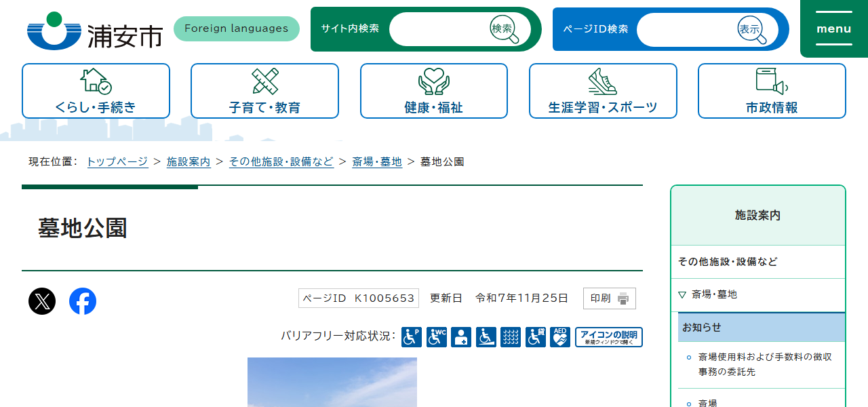Share the page on Facebook
This screenshot has height=407, width=868.
tap(83, 301)
